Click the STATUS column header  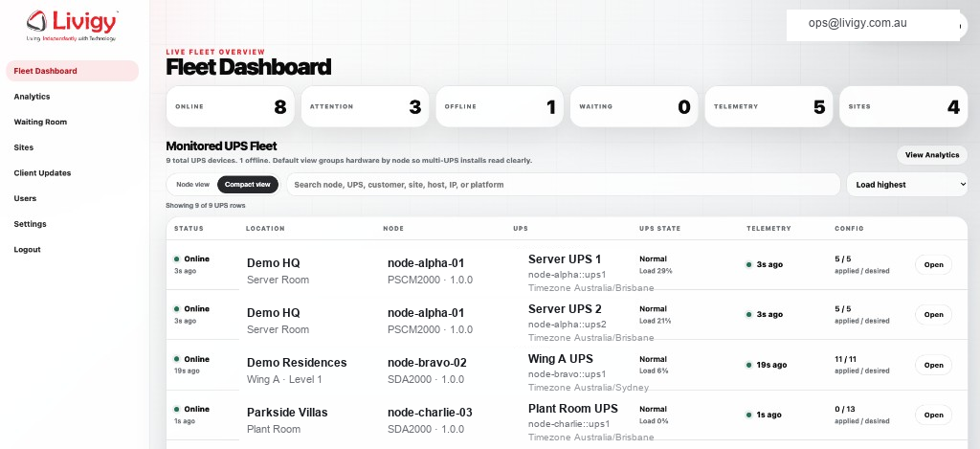189,228
